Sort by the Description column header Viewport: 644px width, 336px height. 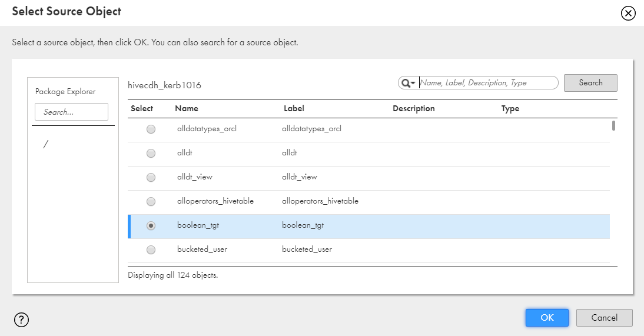[x=414, y=108]
